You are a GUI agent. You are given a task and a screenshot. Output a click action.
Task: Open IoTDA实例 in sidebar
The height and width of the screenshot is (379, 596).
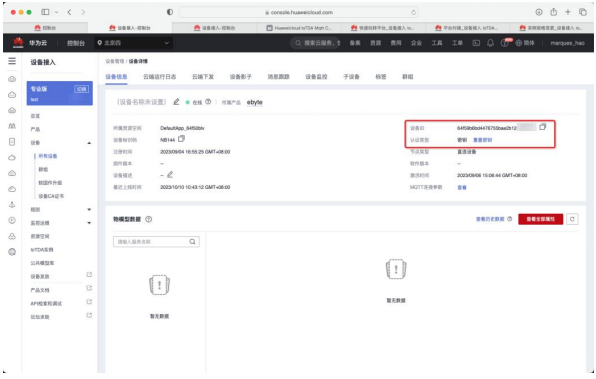(x=42, y=249)
